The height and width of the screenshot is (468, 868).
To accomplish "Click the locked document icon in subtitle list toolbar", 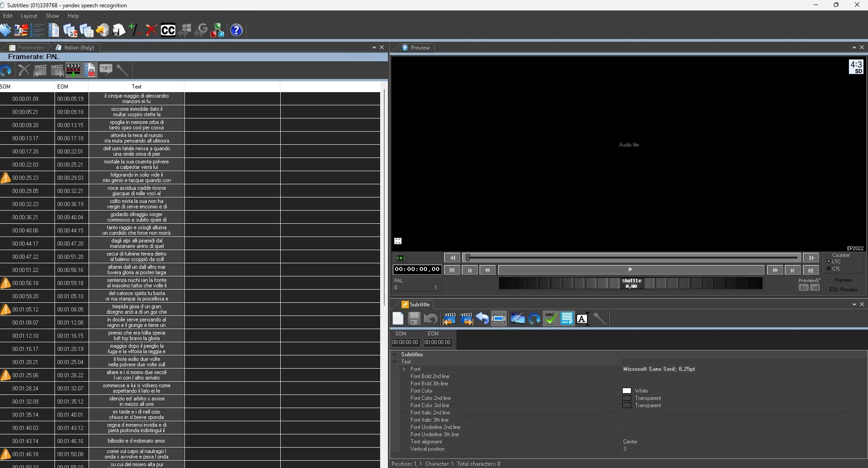I will [x=90, y=70].
